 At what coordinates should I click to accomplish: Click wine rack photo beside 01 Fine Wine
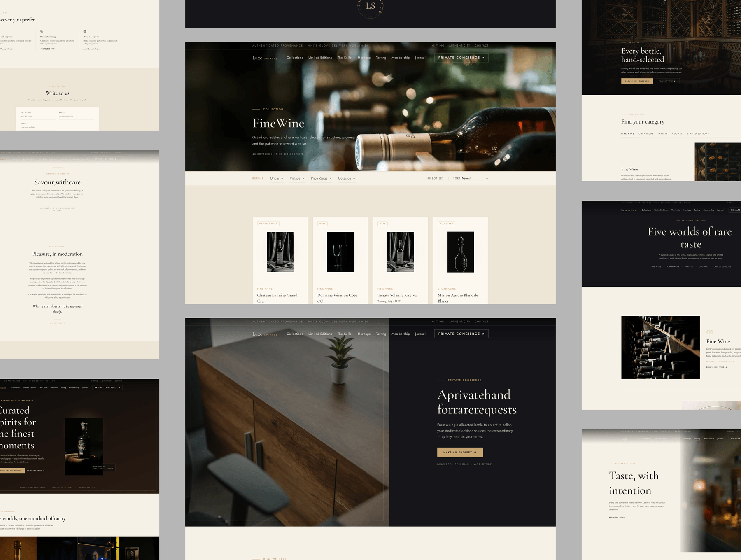(660, 348)
